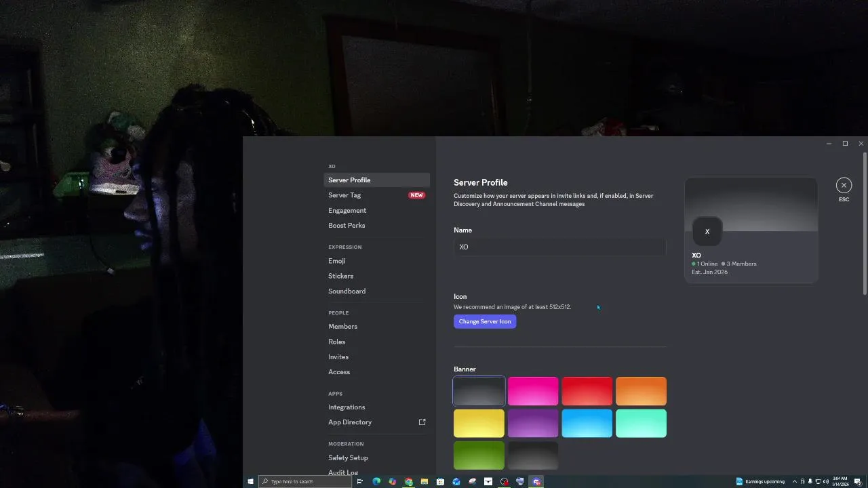Open Members page

click(377, 327)
